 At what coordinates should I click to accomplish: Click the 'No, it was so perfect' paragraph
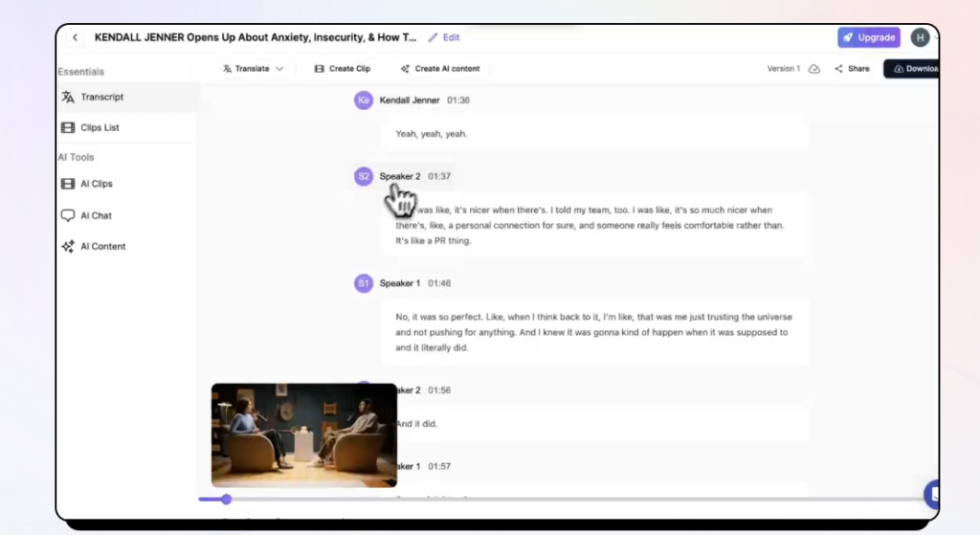point(593,332)
